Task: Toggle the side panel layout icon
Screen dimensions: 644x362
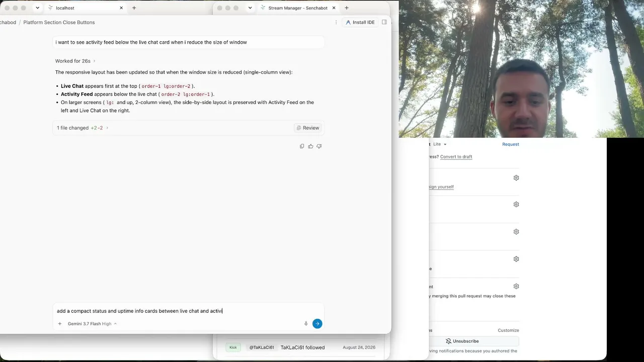Action: [x=384, y=22]
